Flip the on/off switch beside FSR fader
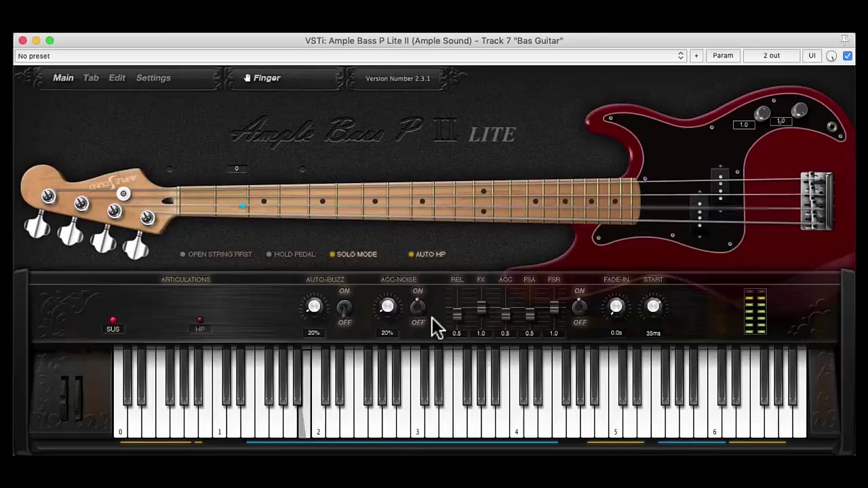The height and width of the screenshot is (488, 868). point(579,308)
